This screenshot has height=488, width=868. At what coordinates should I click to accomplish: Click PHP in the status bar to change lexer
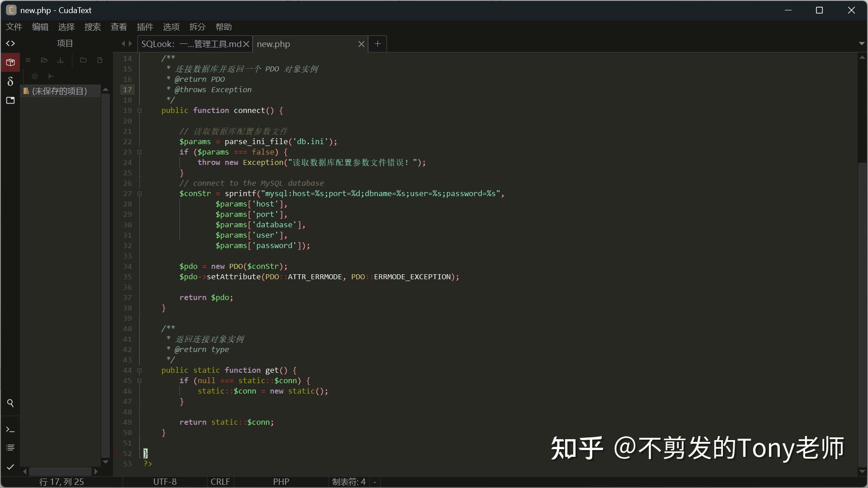coord(281,482)
